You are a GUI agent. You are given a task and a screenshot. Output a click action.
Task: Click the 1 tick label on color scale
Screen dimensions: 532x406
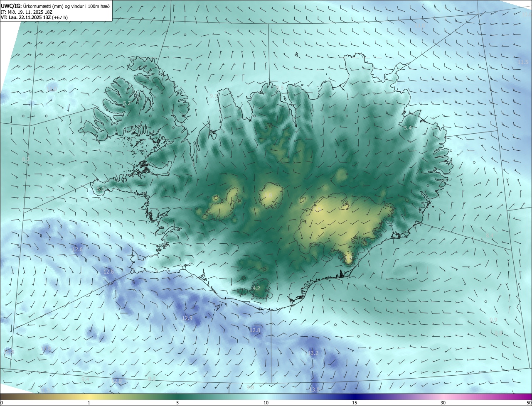[89, 403]
